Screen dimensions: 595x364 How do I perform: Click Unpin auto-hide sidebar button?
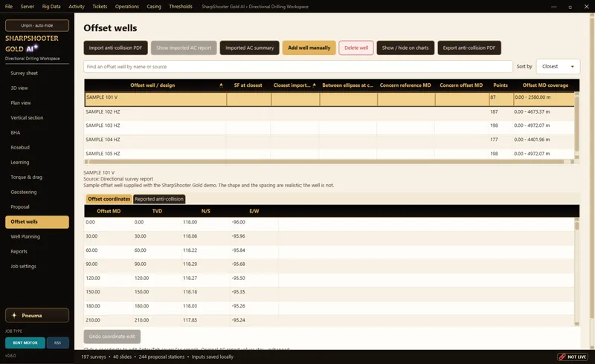pos(37,25)
